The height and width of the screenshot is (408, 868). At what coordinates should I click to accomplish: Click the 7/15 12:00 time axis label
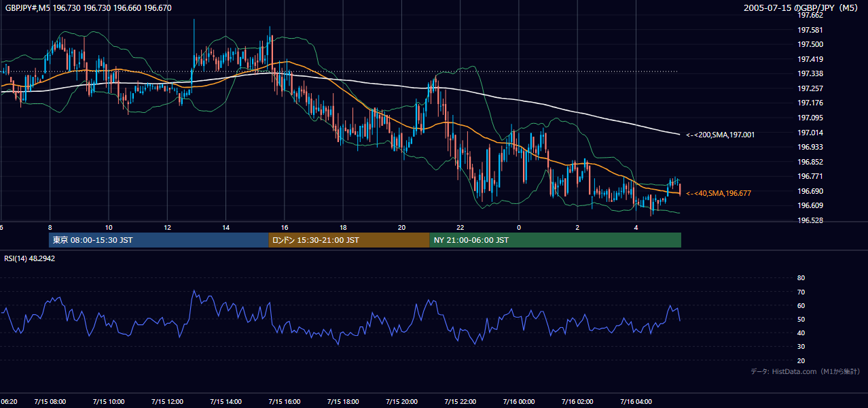(x=167, y=402)
